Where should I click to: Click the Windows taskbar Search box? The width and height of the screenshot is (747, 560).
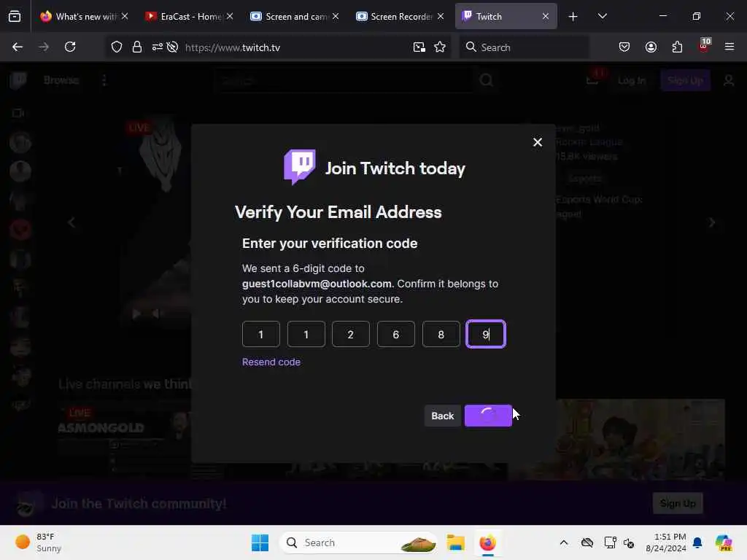click(357, 542)
